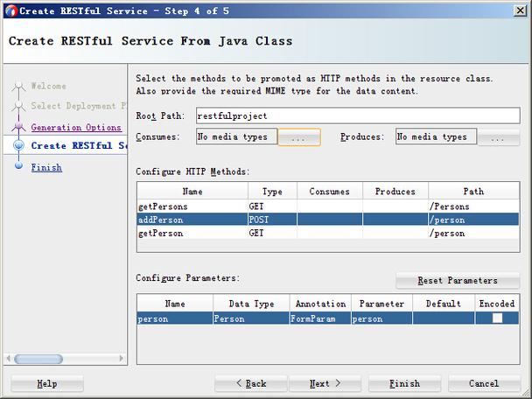Viewport: 532px width, 399px height.
Task: Click the Produces cell of addPerson row
Action: click(395, 220)
